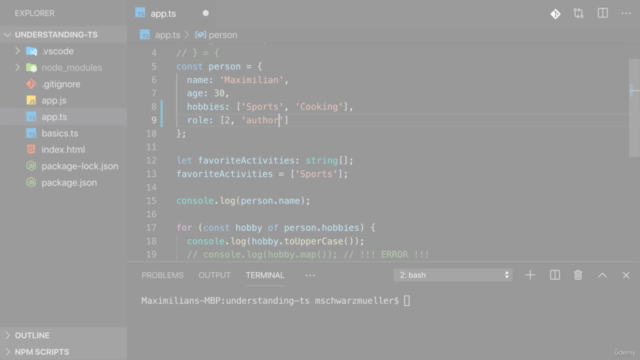Split the editor to the right
Screen dimensions: 640x360
[x=602, y=13]
